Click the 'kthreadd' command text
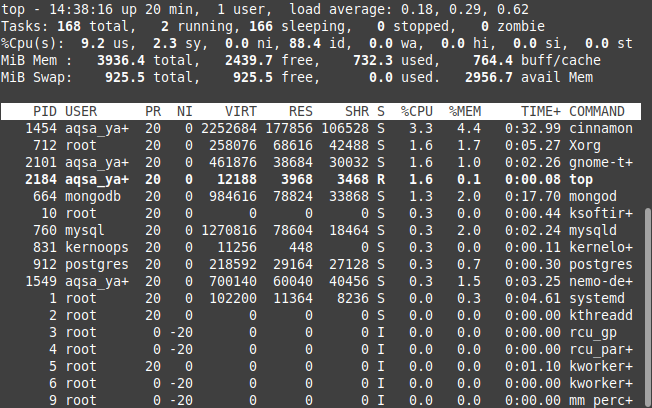The image size is (652, 408). [x=601, y=315]
